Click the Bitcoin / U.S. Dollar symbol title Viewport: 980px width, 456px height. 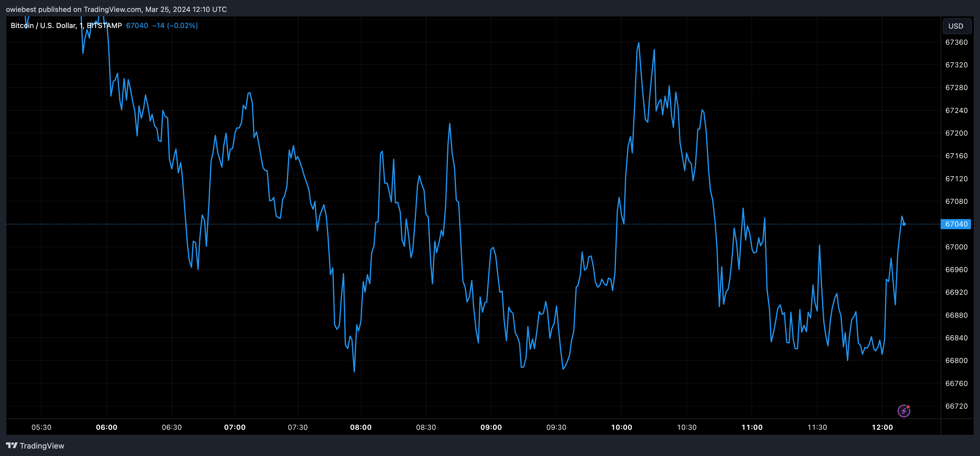click(66, 25)
